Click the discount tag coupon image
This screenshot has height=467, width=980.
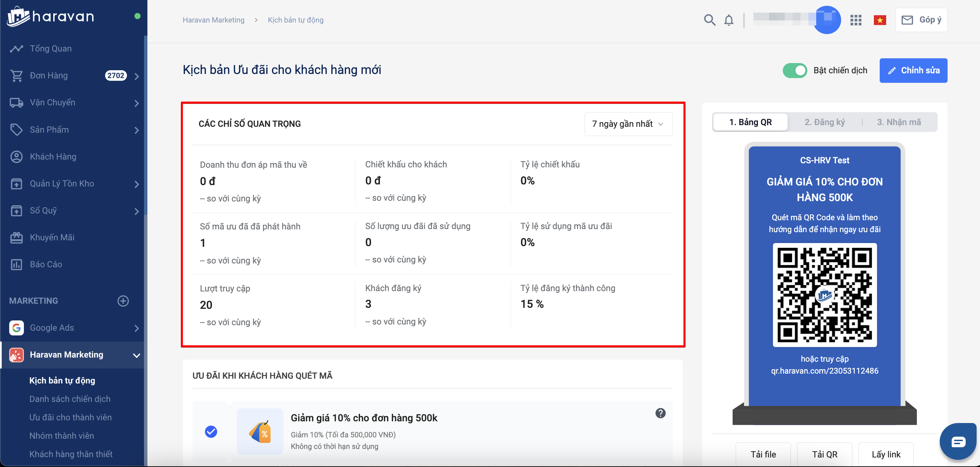click(260, 432)
